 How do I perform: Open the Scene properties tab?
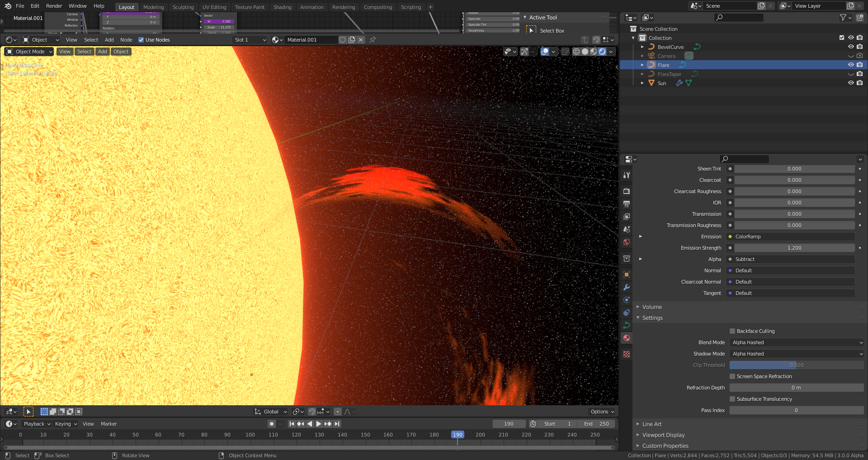[627, 229]
